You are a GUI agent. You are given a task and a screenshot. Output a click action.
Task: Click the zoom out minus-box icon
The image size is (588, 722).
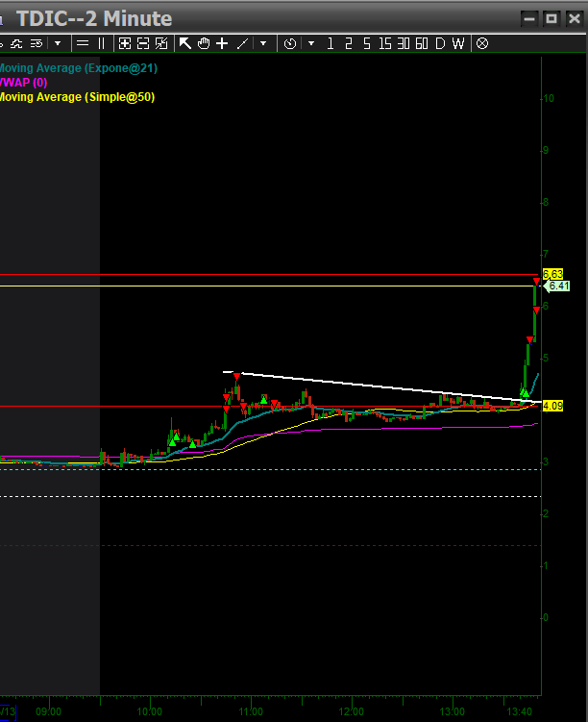click(143, 44)
